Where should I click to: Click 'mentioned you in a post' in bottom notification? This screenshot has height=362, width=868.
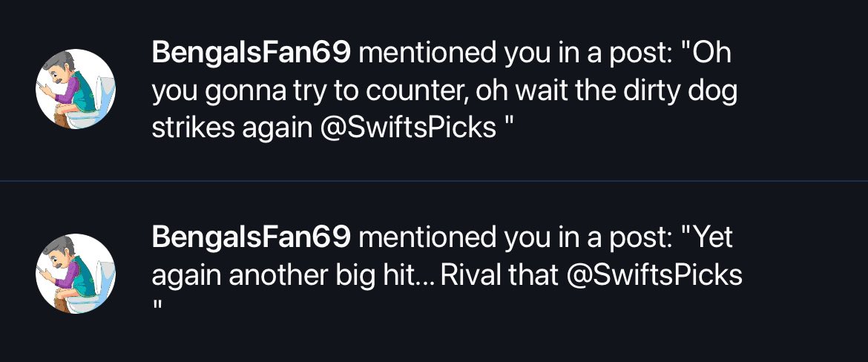pos(515,239)
